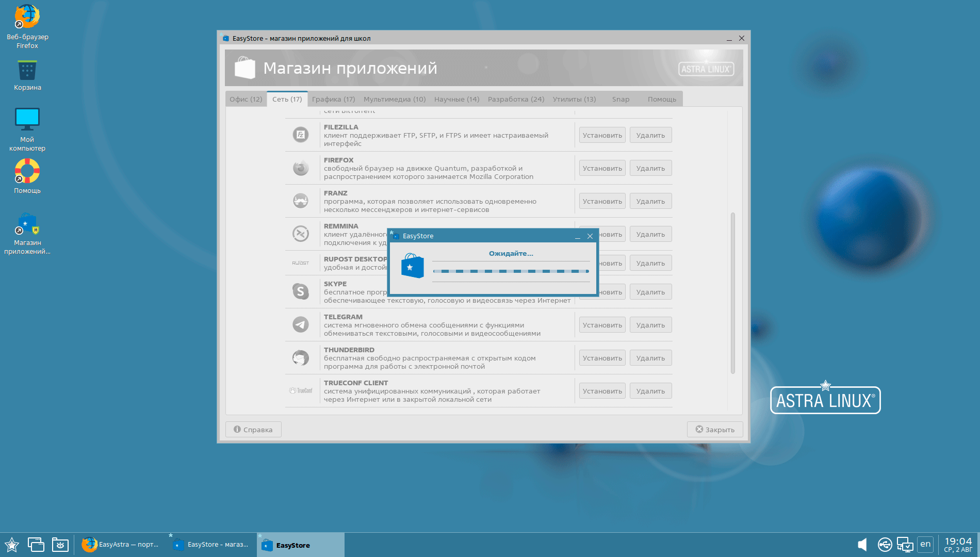Click the Закрыть button at bottom

click(715, 430)
